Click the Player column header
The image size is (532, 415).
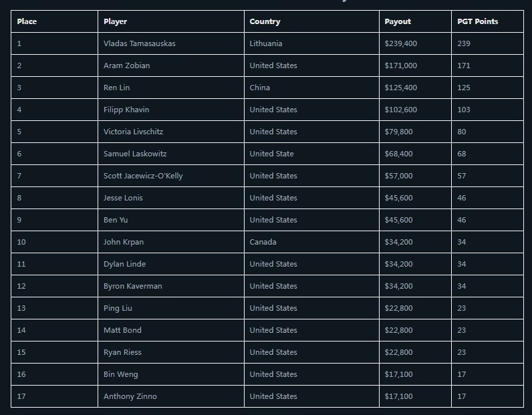point(115,21)
